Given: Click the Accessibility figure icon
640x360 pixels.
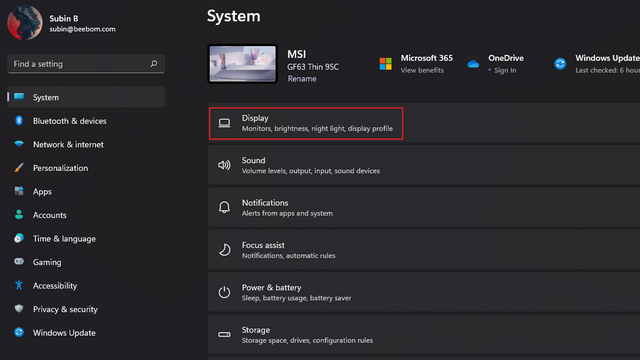Looking at the screenshot, I should click(x=19, y=285).
